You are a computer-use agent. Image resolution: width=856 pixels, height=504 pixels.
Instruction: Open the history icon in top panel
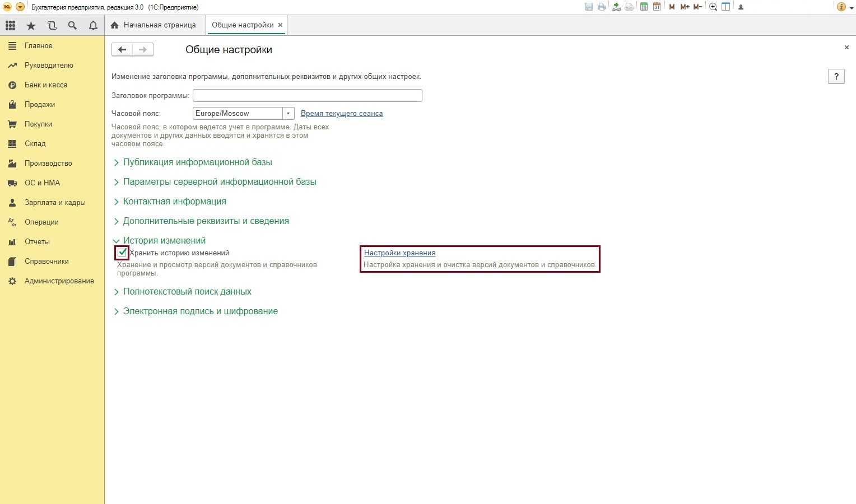tap(52, 25)
